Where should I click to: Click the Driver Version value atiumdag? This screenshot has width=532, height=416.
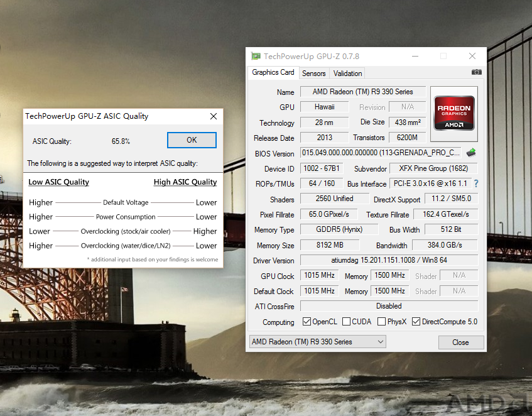[x=389, y=260]
